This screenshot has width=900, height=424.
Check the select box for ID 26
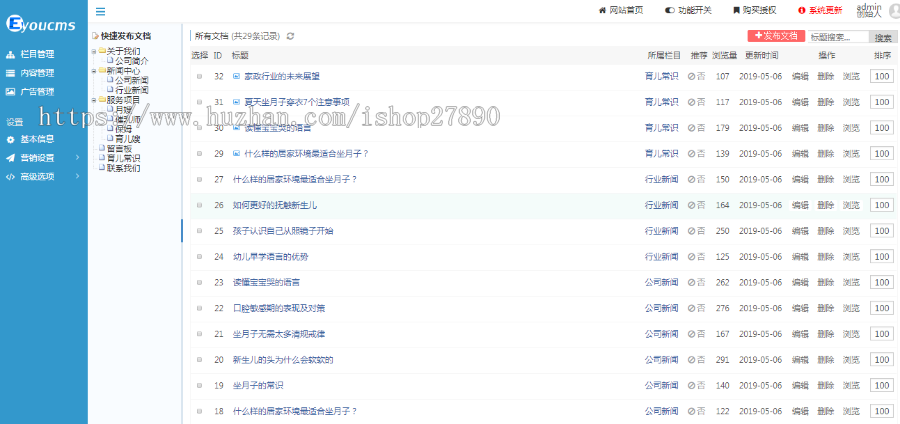pyautogui.click(x=200, y=205)
